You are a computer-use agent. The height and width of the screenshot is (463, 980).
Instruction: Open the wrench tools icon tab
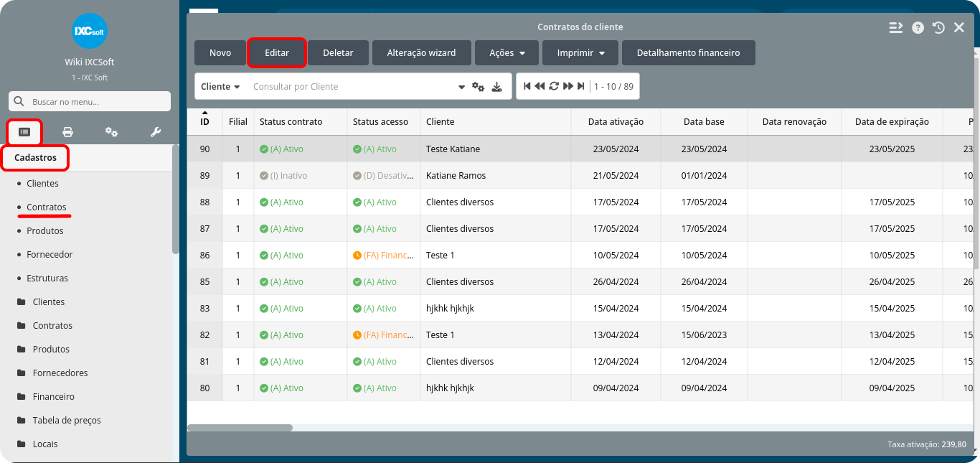pyautogui.click(x=155, y=132)
